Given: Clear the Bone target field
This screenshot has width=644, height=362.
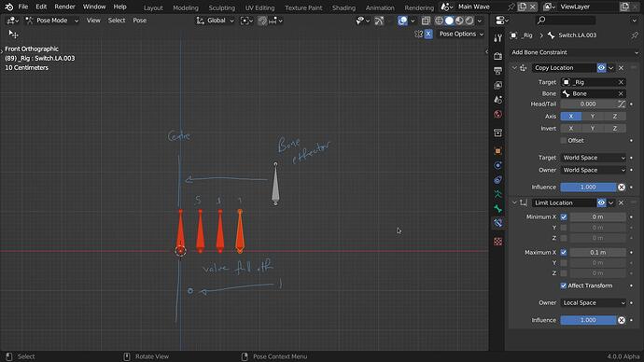Looking at the screenshot, I should 621,94.
